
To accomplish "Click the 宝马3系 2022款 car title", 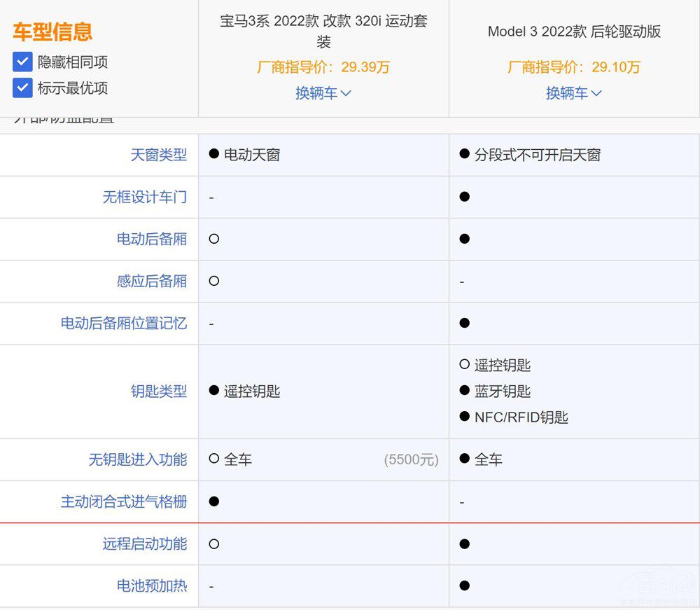I will point(323,31).
